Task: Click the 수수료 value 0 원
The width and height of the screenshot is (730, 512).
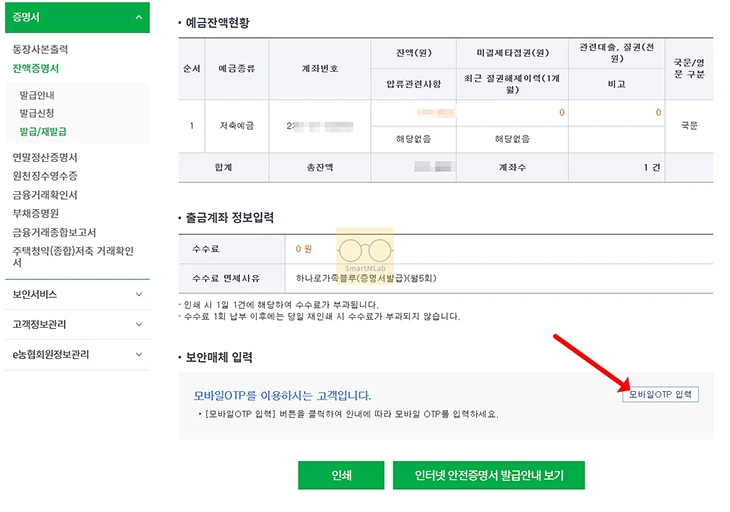Action: pos(304,249)
